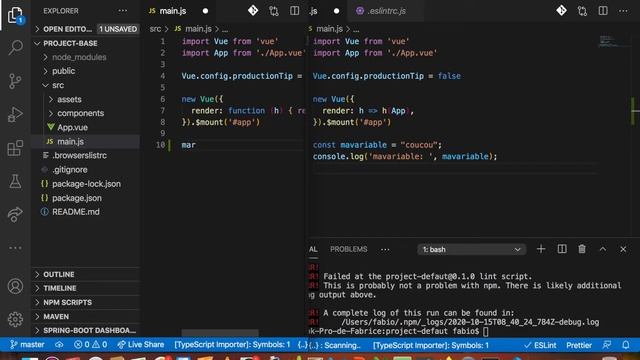Split the terminal pane

[x=562, y=249]
